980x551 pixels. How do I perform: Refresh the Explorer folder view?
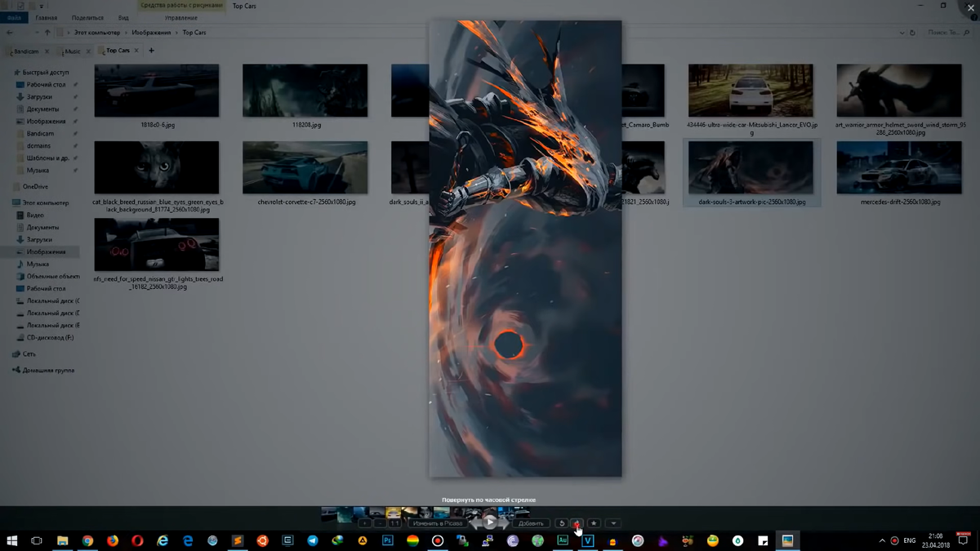[913, 33]
